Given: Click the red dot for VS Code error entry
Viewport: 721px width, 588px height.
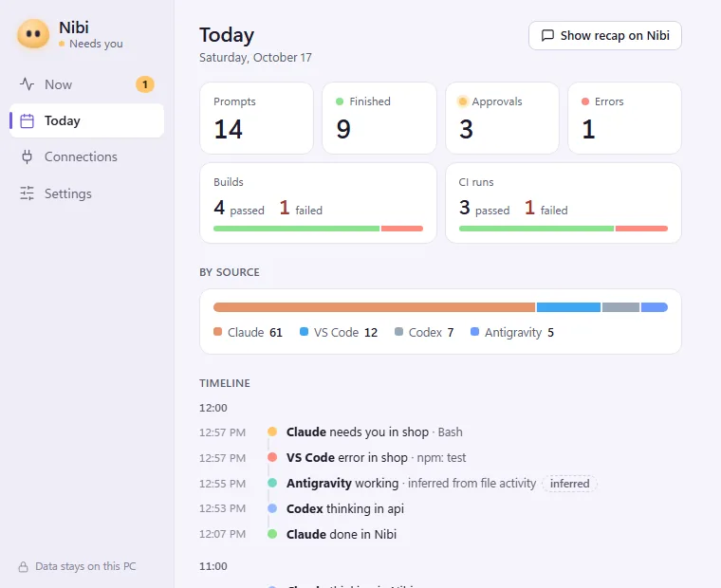Looking at the screenshot, I should [x=272, y=457].
